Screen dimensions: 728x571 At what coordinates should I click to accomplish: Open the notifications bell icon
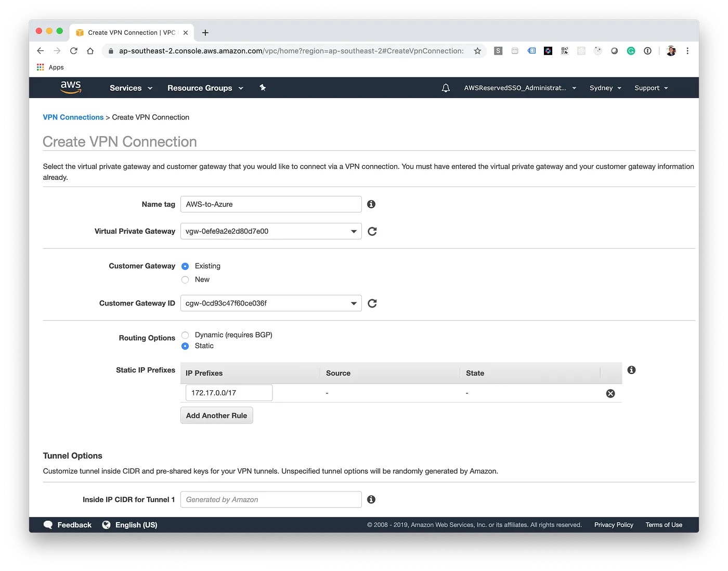446,88
